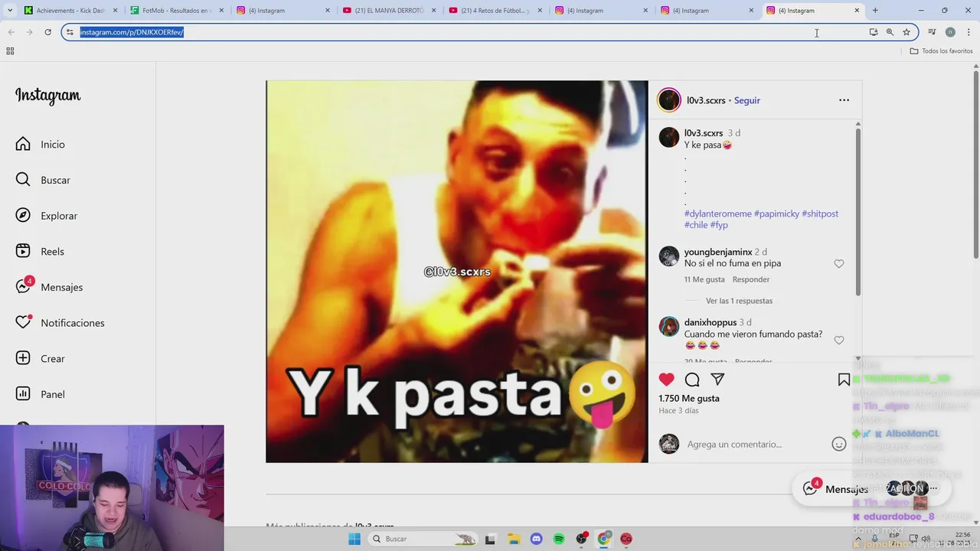Bookmark this page with star icon
The width and height of the screenshot is (980, 551).
click(906, 32)
